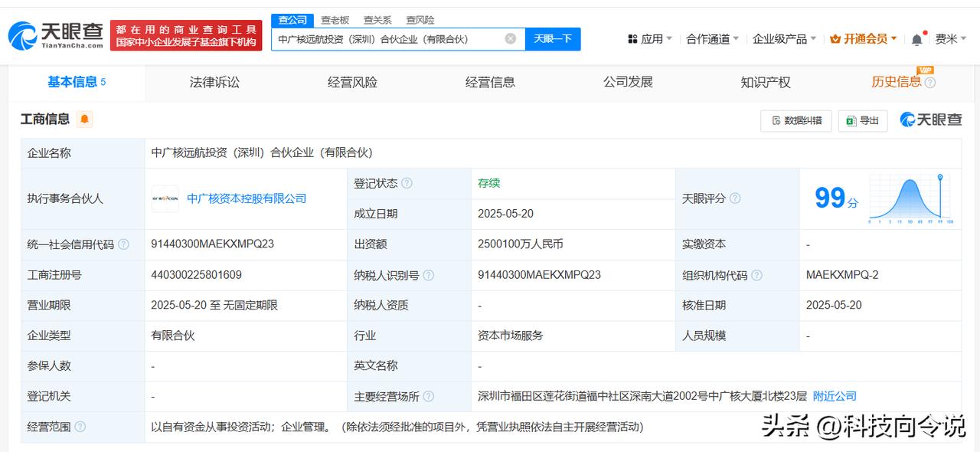The image size is (980, 452).
Task: Open the 法律诉讼 tab
Action: tap(214, 82)
